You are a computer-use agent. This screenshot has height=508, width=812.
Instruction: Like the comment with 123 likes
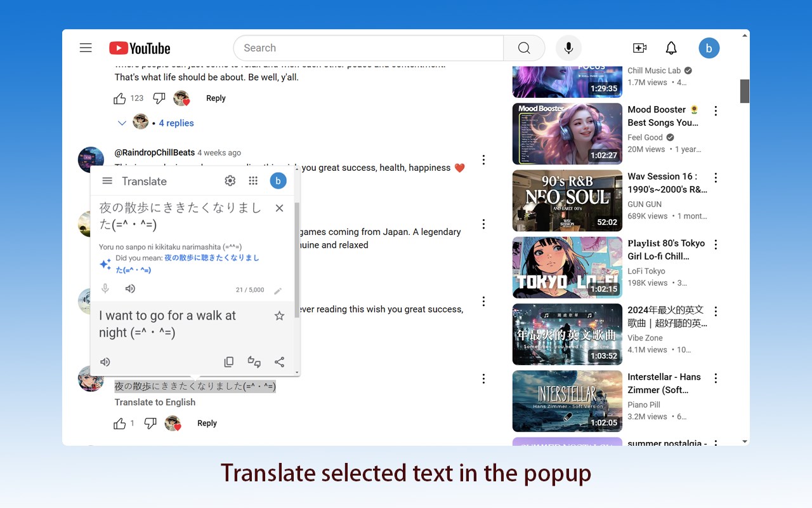coord(120,98)
